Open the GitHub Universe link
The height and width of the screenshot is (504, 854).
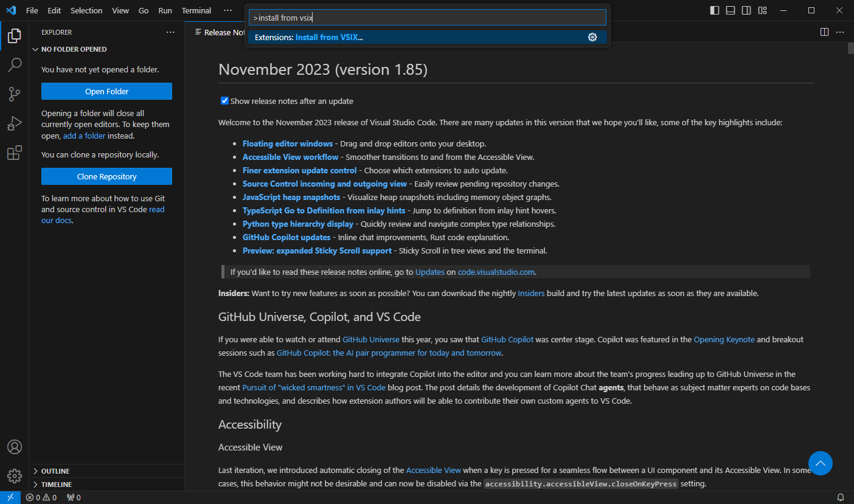371,339
